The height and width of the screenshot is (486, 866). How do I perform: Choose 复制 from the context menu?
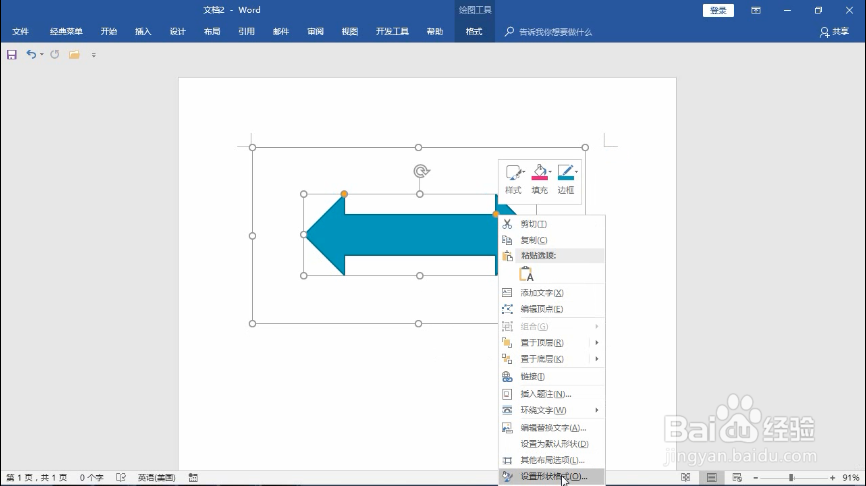(x=552, y=240)
